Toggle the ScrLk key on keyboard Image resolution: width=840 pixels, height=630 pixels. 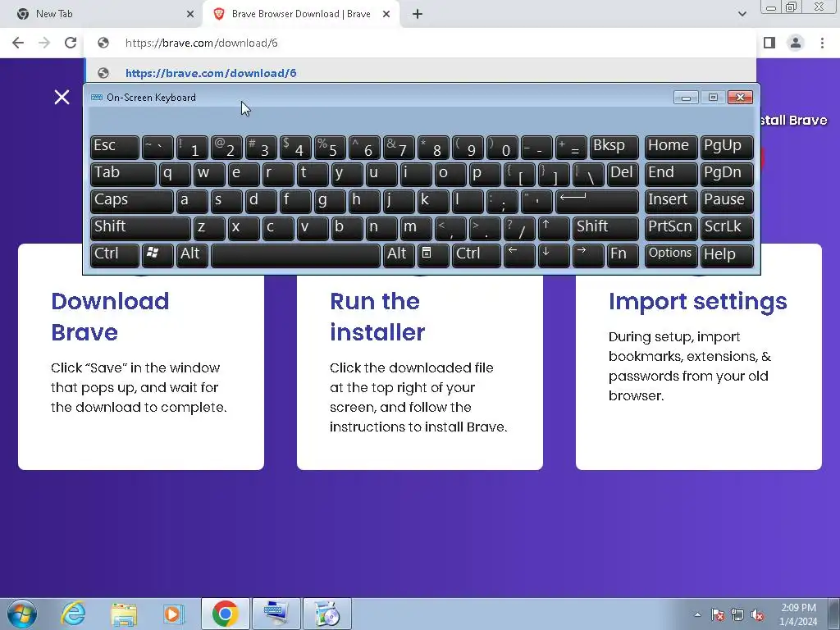tap(727, 228)
